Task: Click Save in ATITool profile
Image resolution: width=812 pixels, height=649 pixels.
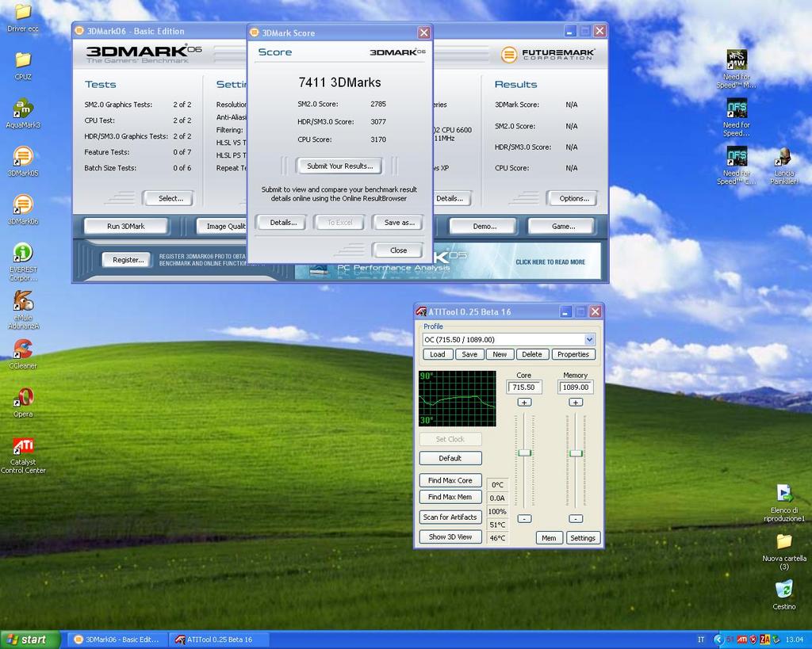Action: 469,354
